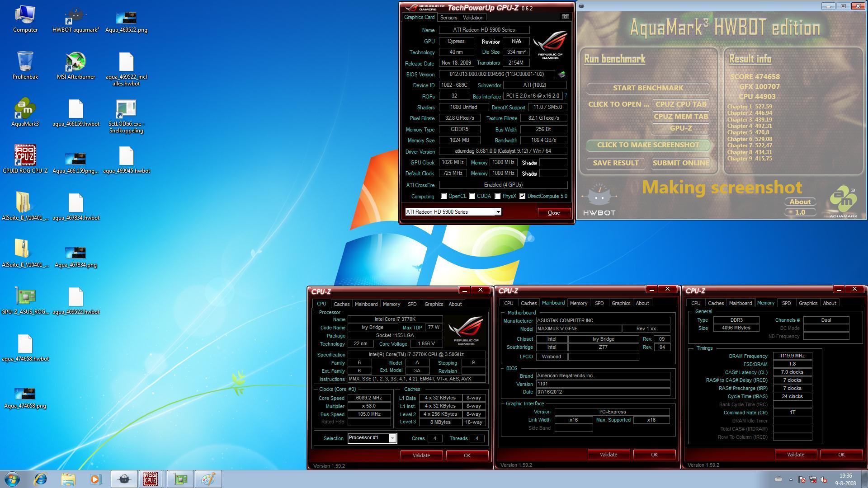Show hidden tray icons arrow
This screenshot has height=488, width=868.
pyautogui.click(x=791, y=479)
